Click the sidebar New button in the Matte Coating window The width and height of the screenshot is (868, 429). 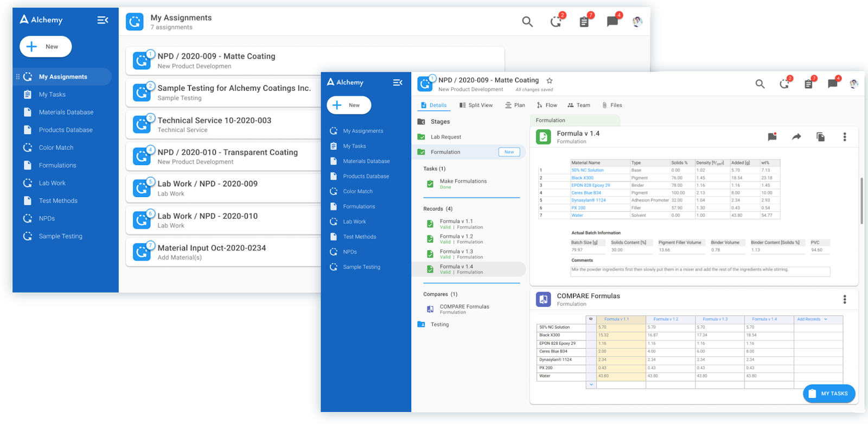click(x=349, y=105)
